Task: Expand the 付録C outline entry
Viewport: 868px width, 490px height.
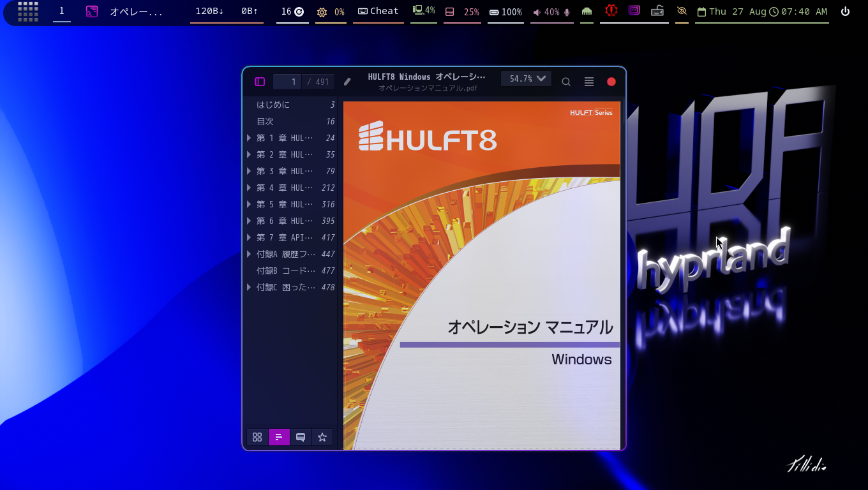Action: (249, 287)
